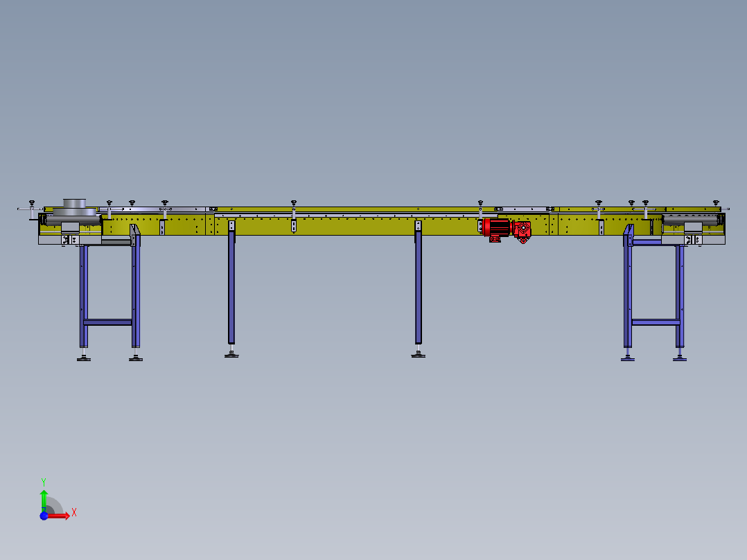Select the horizontal crossbar of the right stand
This screenshot has height=560, width=747.
click(x=655, y=322)
